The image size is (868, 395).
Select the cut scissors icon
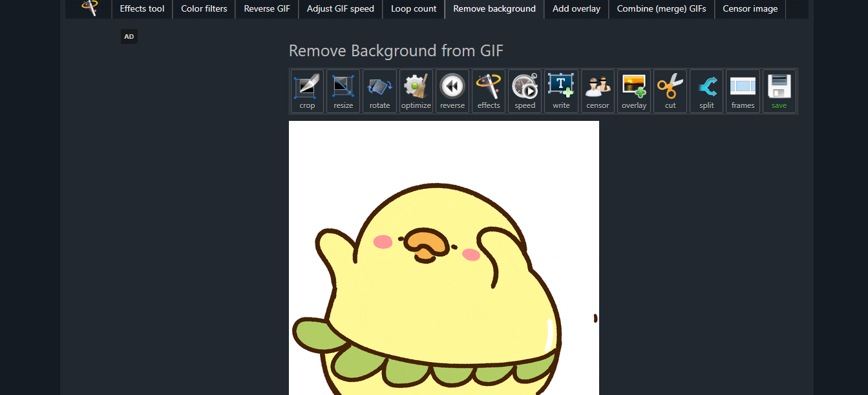pyautogui.click(x=670, y=91)
